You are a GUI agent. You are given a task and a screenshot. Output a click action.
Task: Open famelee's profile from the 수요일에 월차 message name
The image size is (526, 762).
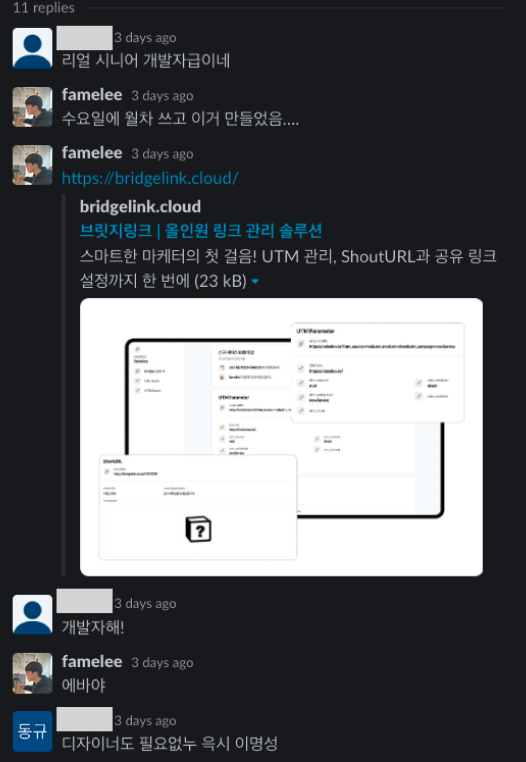click(x=92, y=95)
